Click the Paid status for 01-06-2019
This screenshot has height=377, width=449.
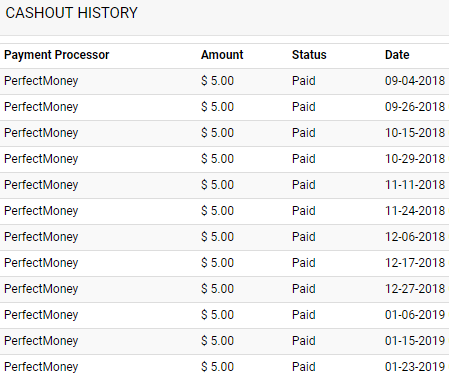[304, 315]
